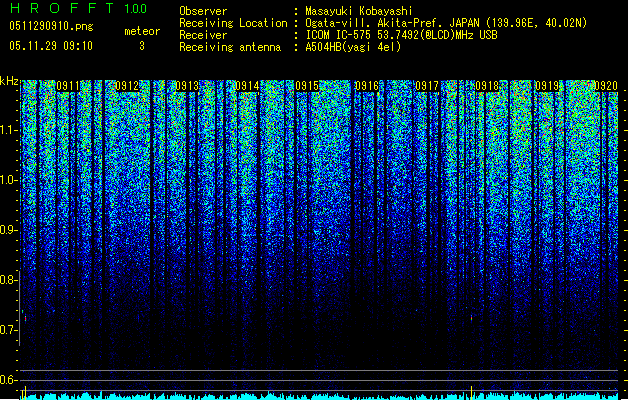Click the 0918 time marker
This screenshot has height=400, width=629.
click(487, 86)
